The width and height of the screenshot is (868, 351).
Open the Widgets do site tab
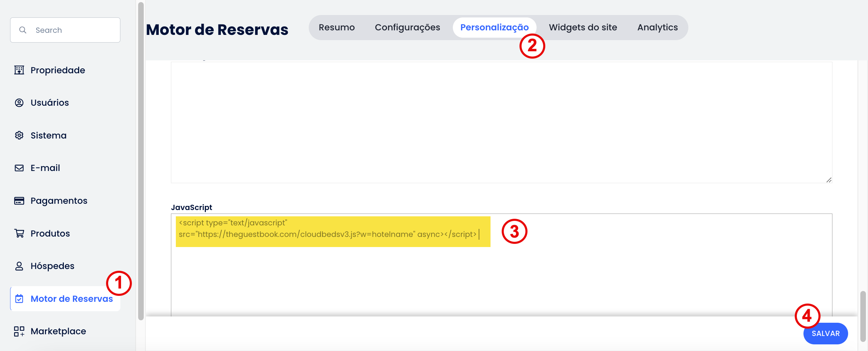point(583,27)
